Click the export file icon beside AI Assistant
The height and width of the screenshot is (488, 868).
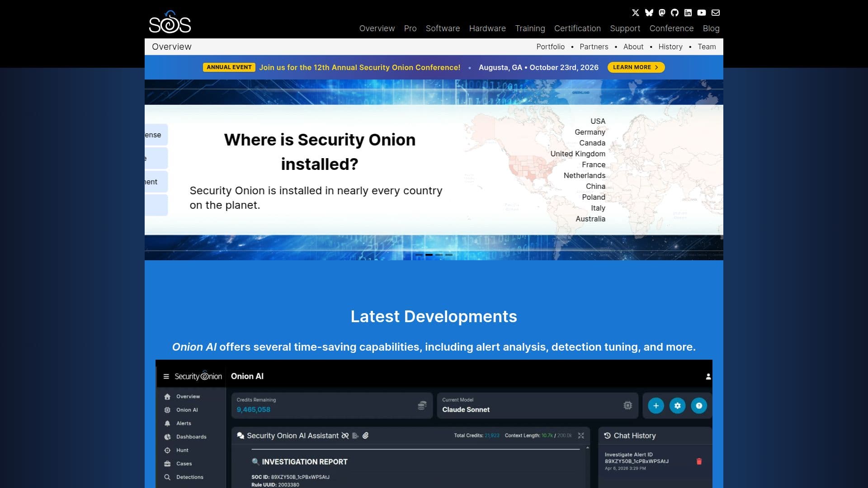[x=355, y=436]
